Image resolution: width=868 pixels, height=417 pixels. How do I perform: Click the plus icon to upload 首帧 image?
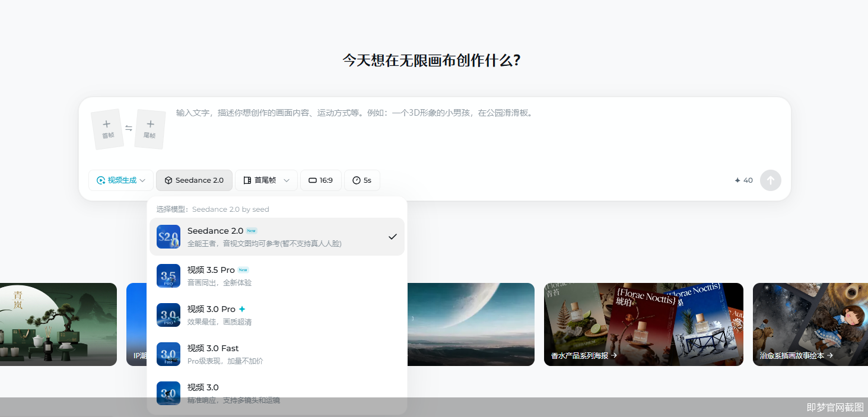[106, 125]
